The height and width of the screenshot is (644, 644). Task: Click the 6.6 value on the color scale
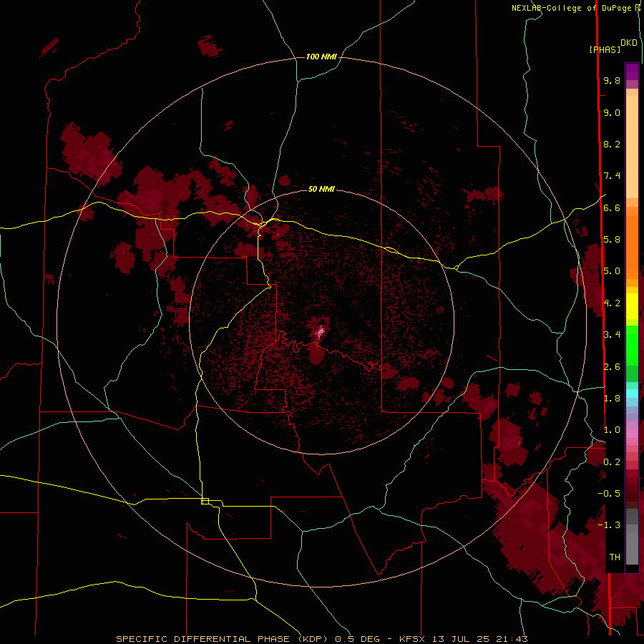pyautogui.click(x=612, y=208)
